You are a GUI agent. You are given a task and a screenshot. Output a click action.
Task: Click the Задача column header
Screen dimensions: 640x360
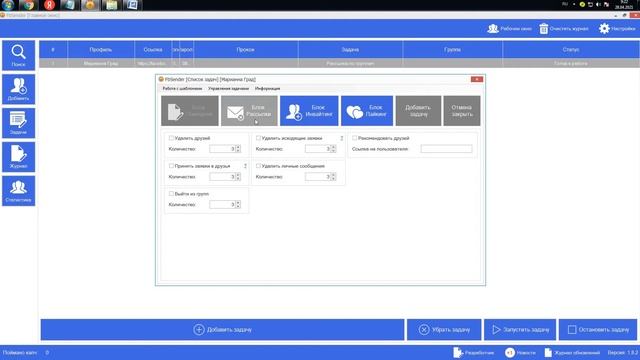coord(350,49)
